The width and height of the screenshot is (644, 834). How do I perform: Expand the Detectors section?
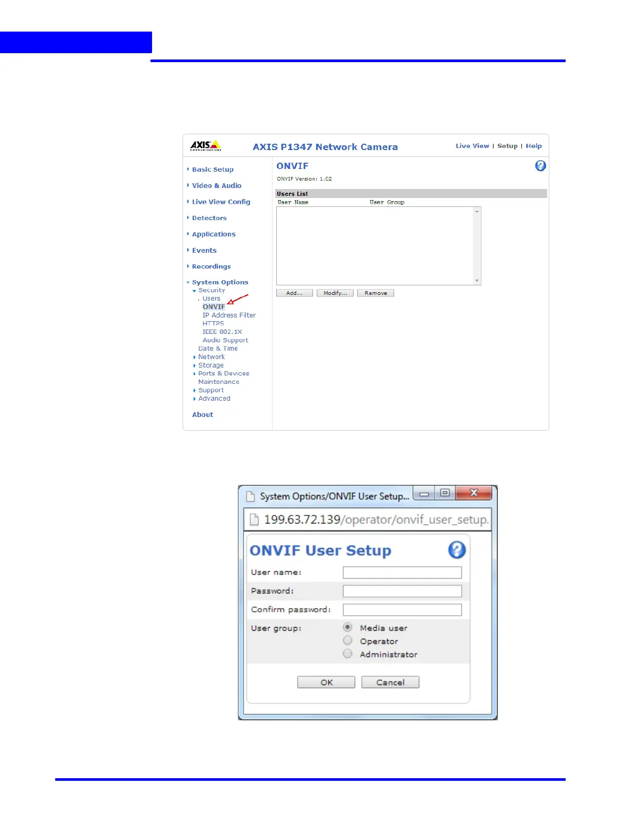click(x=209, y=218)
